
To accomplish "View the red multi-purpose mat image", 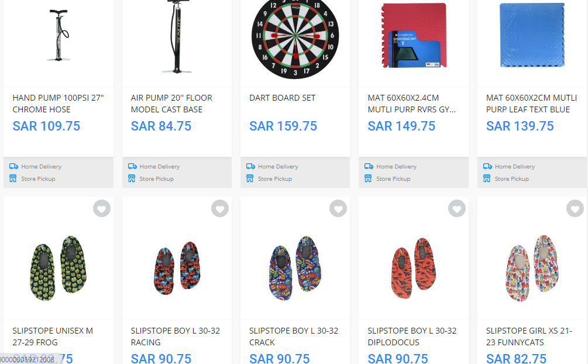I will pos(414,36).
